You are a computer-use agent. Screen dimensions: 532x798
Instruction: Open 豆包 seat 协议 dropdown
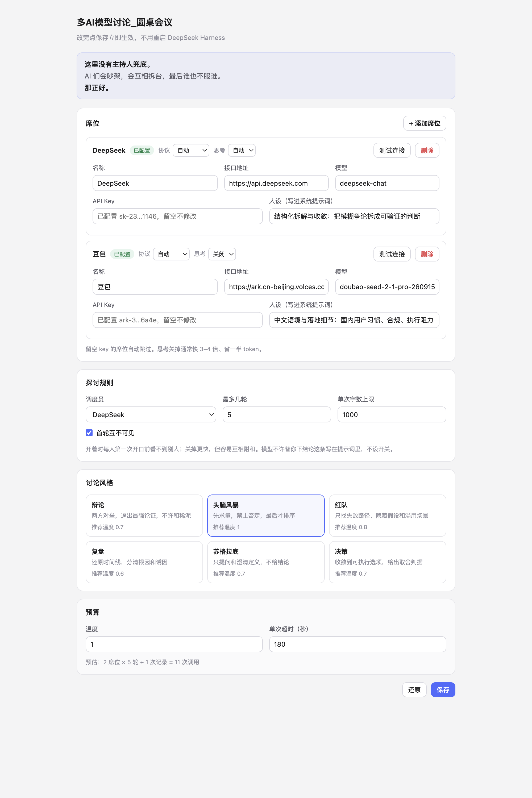(171, 254)
